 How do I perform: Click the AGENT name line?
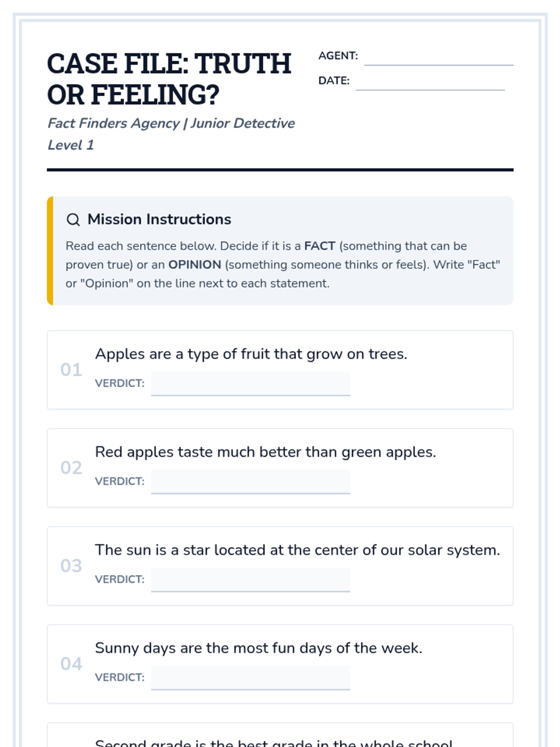click(438, 58)
